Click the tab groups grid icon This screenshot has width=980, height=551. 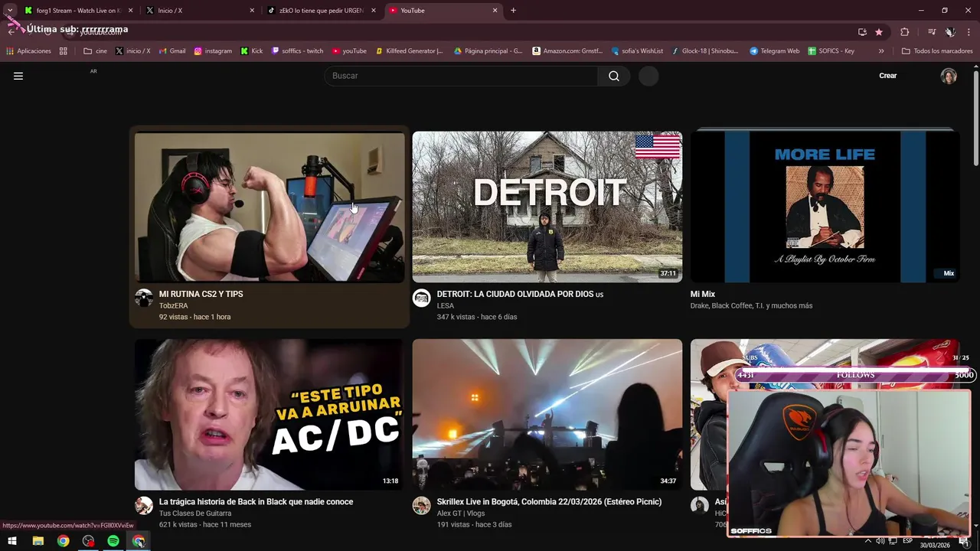point(64,51)
